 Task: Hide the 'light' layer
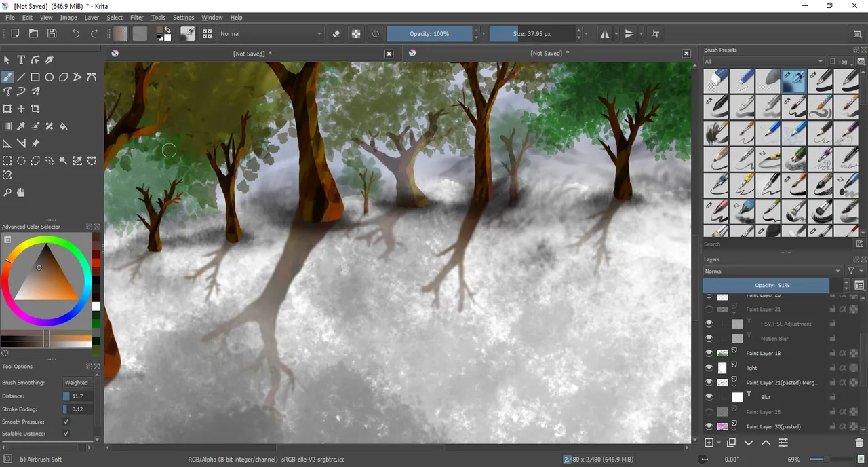[x=709, y=368]
